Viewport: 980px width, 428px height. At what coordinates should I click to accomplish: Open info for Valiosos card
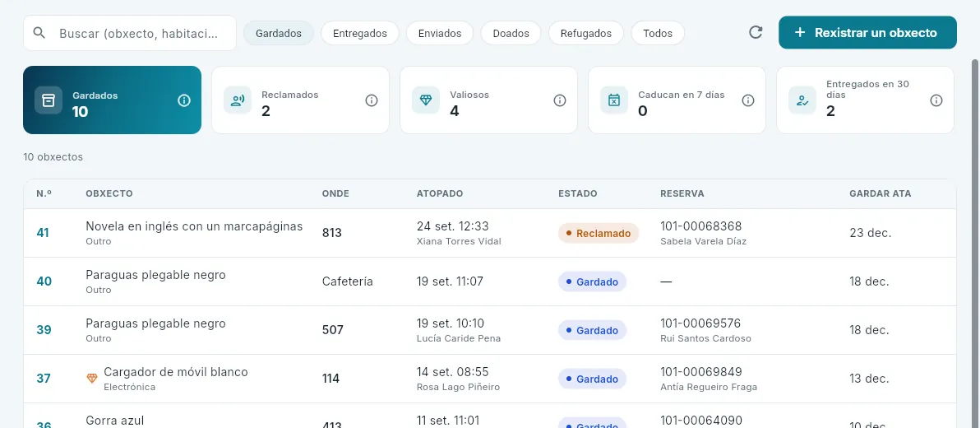tap(560, 100)
